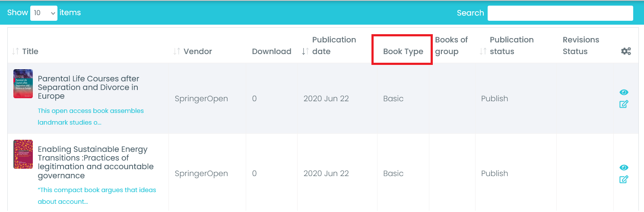
Task: Click the Books of group column header
Action: [x=451, y=45]
